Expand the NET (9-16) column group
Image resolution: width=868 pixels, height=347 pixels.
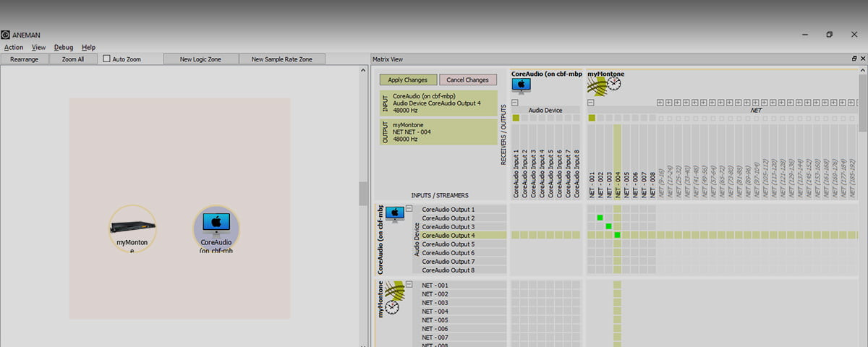pos(660,103)
